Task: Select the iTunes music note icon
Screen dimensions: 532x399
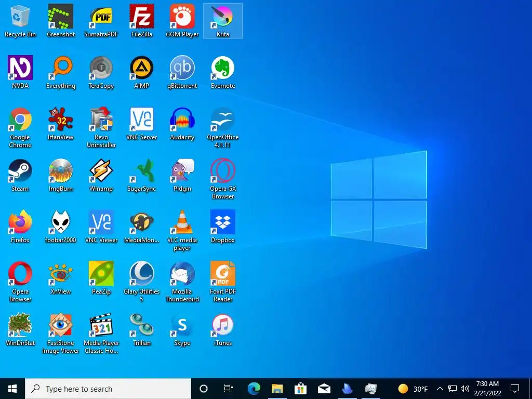Action: coord(223,330)
